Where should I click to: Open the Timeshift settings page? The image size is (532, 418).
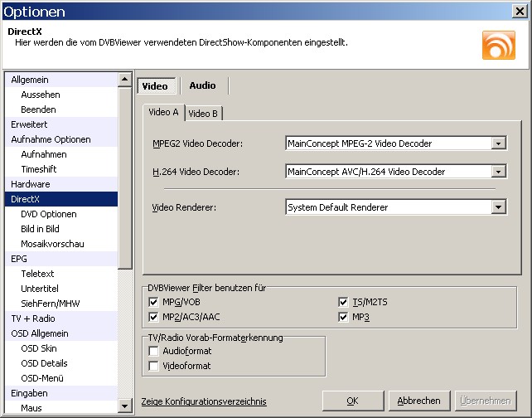[x=61, y=169]
